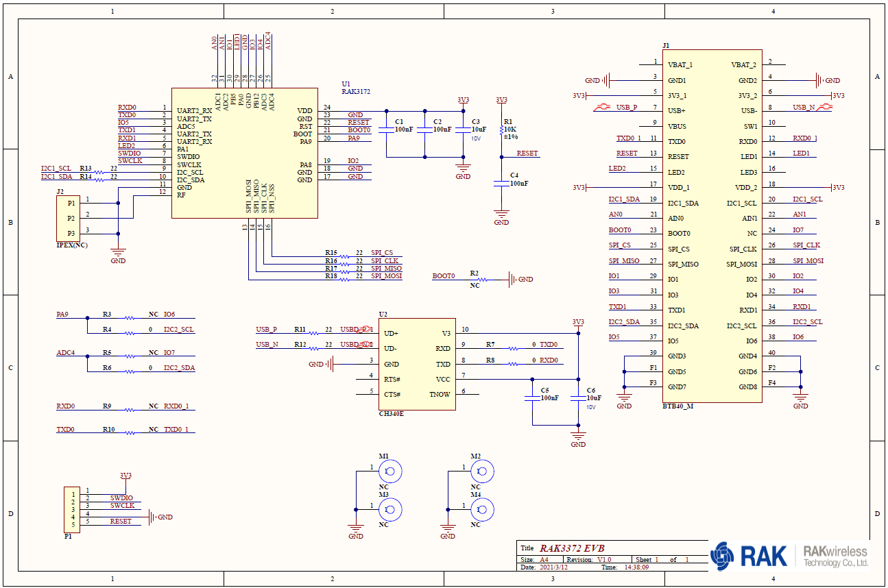888x588 pixels.
Task: Select resistor R11 on USB_P line
Action: coord(313,333)
